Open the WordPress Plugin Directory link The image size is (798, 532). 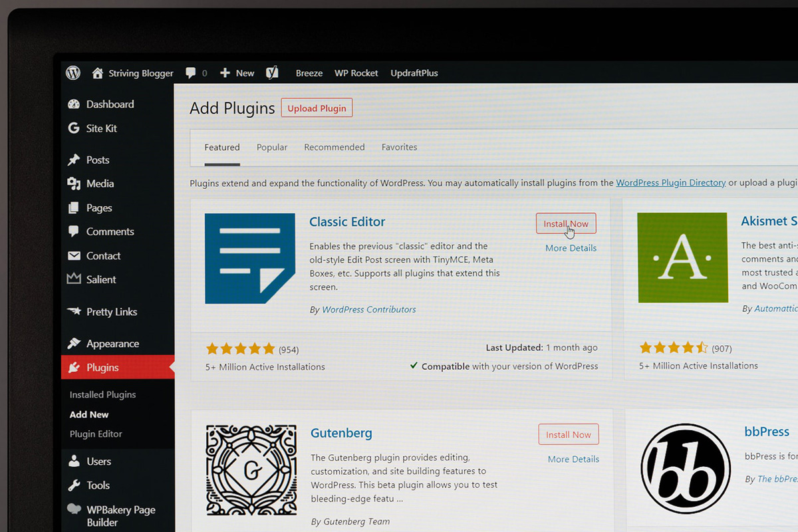pos(671,182)
